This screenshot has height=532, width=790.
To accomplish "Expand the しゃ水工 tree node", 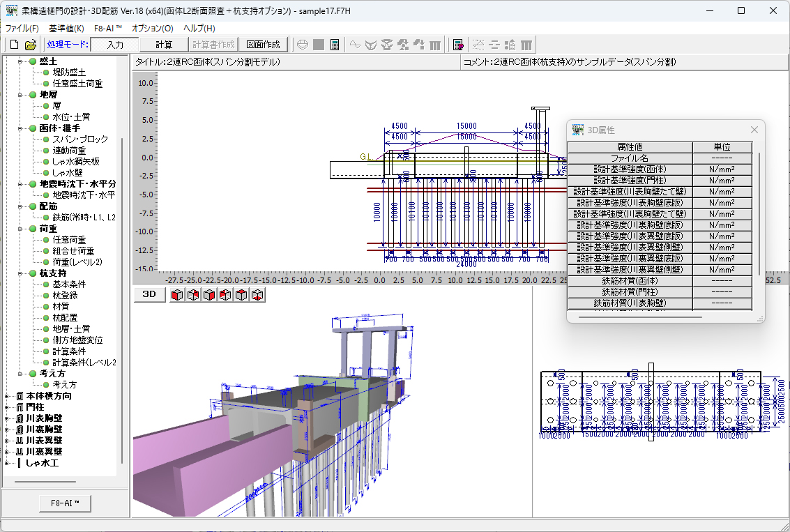I will tap(7, 463).
